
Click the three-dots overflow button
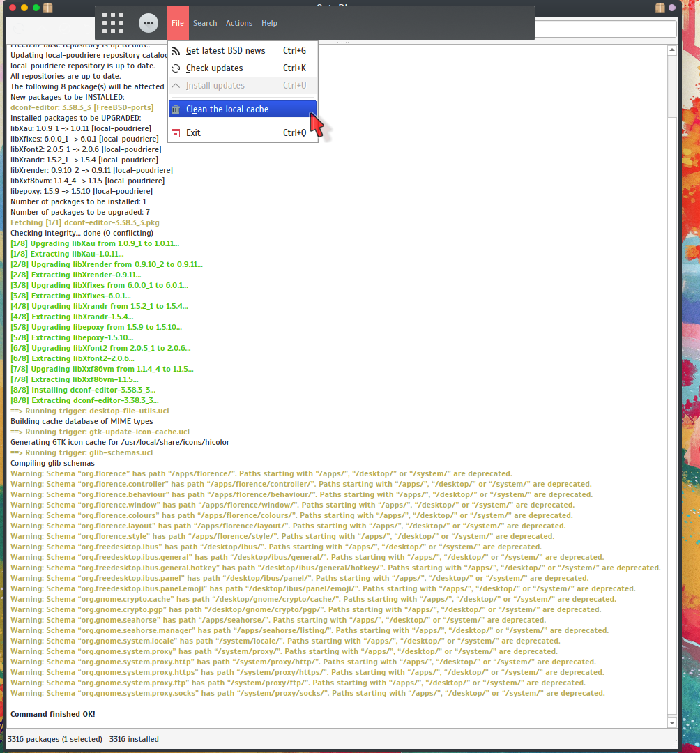click(148, 23)
